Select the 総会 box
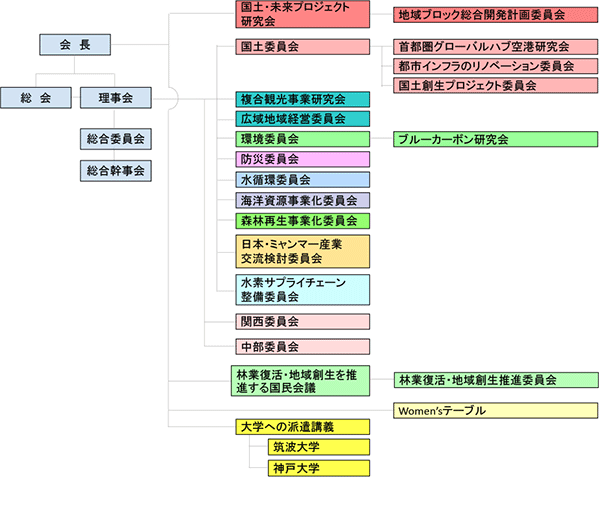The image size is (599, 507). coord(36,98)
